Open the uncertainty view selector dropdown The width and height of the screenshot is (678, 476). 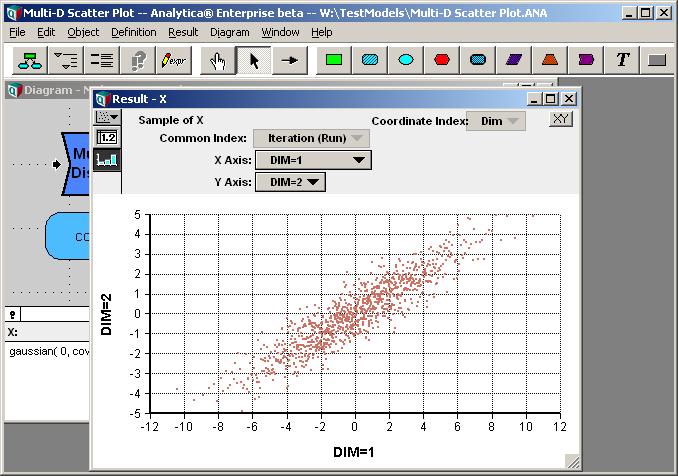pyautogui.click(x=107, y=117)
